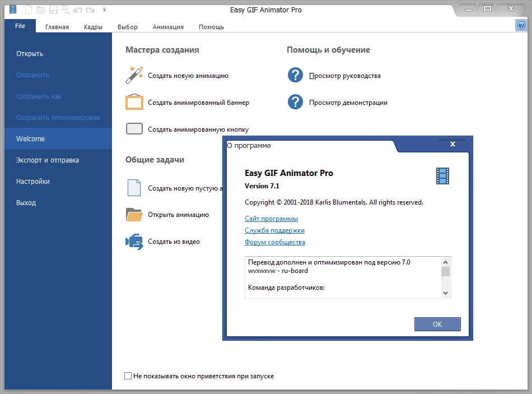The image size is (532, 394).
Task: Minimize the Easy GIF Animator Pro window
Action: [x=469, y=9]
